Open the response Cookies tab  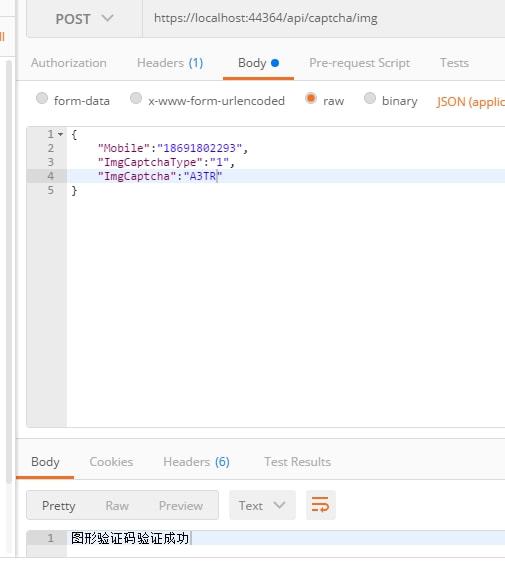(111, 462)
